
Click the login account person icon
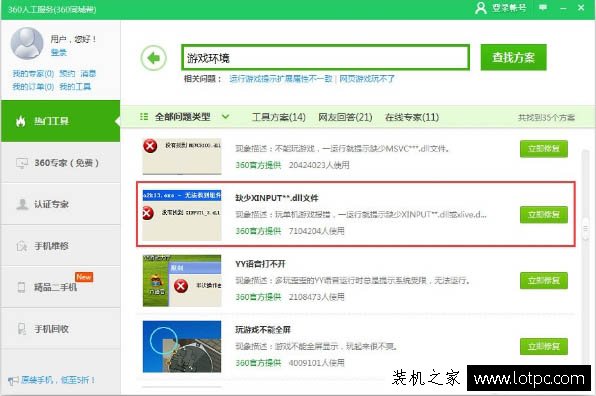(480, 8)
